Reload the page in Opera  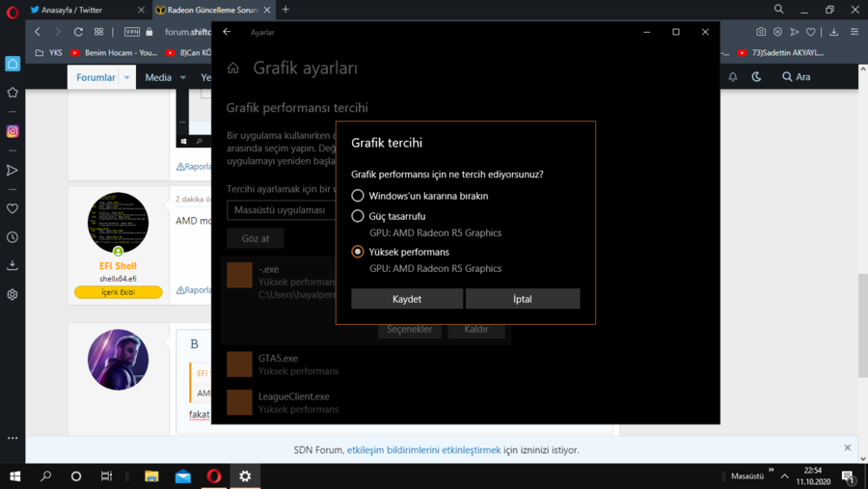pyautogui.click(x=78, y=32)
